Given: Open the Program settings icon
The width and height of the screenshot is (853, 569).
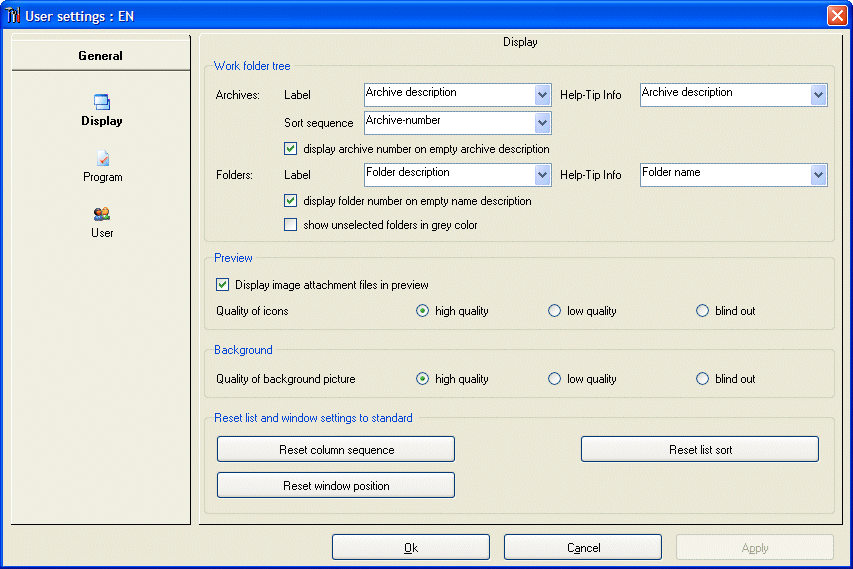Looking at the screenshot, I should click(x=103, y=158).
